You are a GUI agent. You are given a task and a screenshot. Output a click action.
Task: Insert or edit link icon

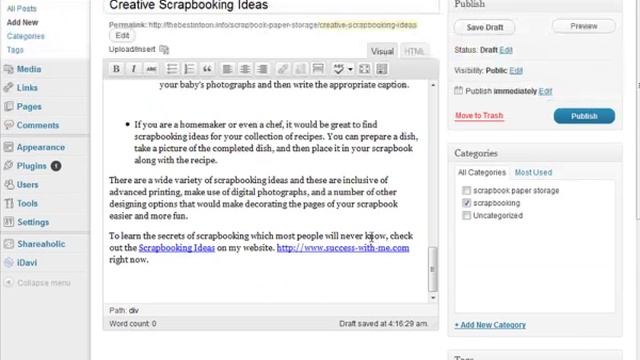(x=282, y=69)
